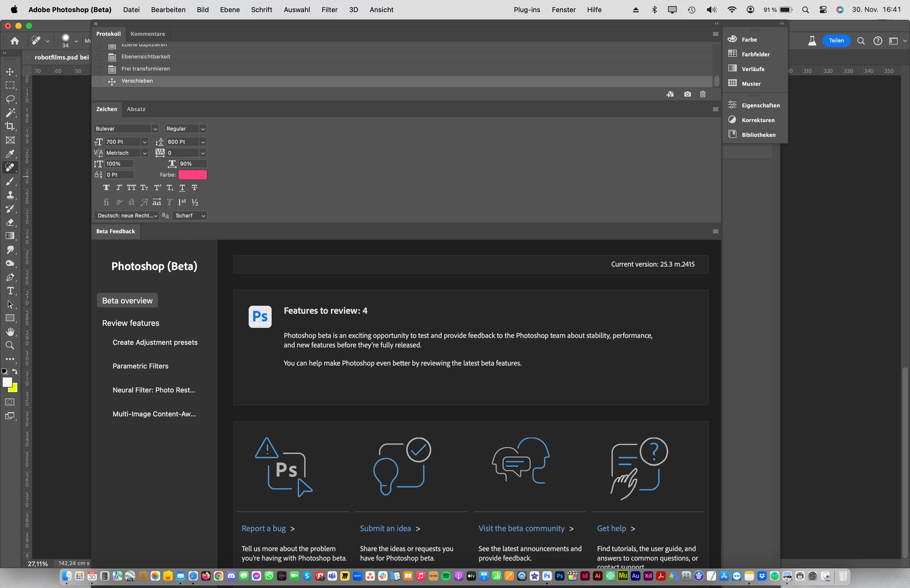Select the Eraser tool
The width and height of the screenshot is (910, 588).
pos(10,222)
